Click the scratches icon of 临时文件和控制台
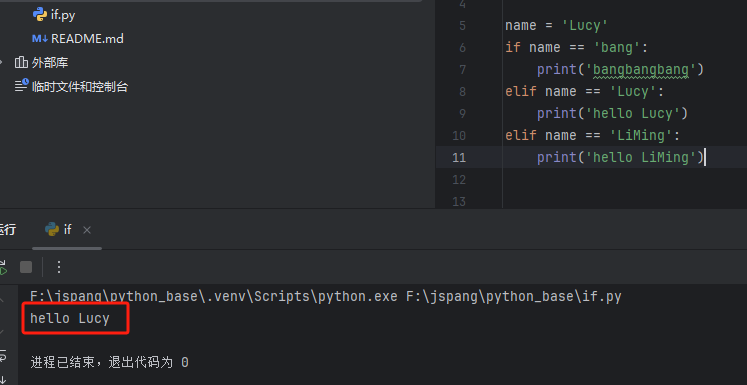747x385 pixels. pos(21,86)
